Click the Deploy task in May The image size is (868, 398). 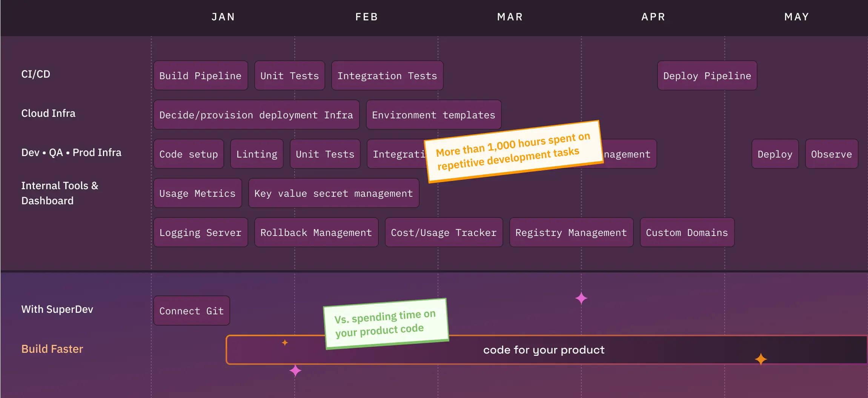pos(775,154)
